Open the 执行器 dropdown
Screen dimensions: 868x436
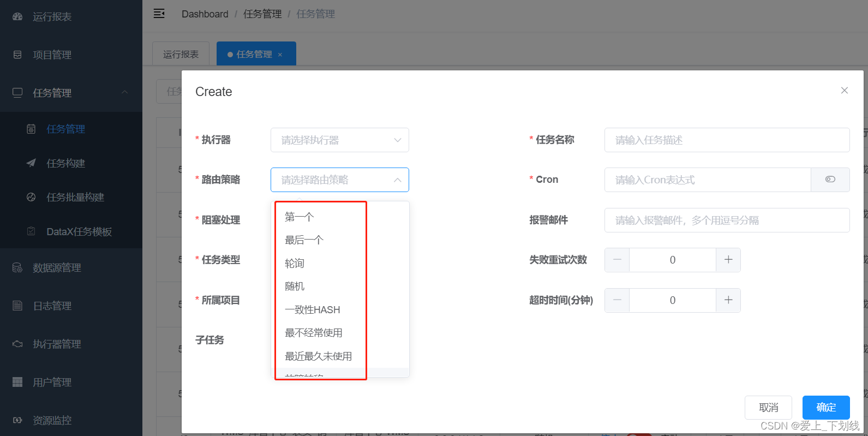(340, 140)
